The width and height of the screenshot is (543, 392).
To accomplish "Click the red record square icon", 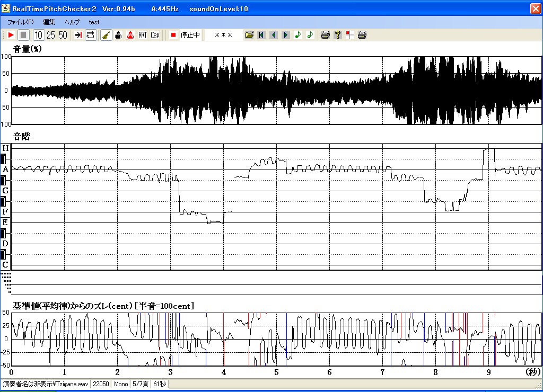I will (173, 35).
